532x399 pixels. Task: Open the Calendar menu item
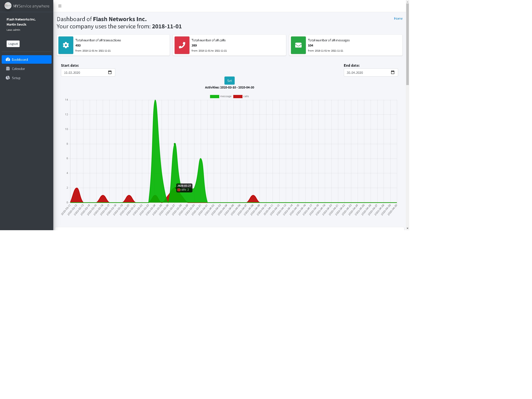coord(18,69)
